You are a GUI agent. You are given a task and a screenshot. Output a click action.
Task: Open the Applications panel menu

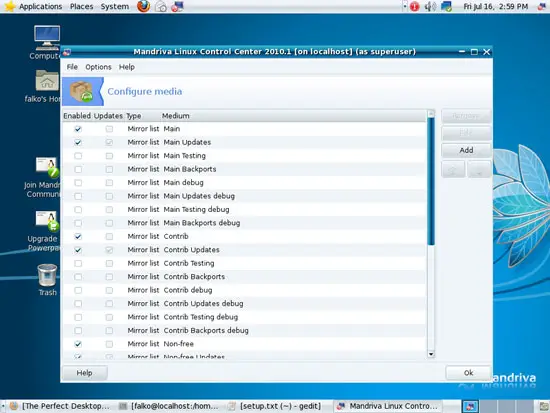(40, 6)
